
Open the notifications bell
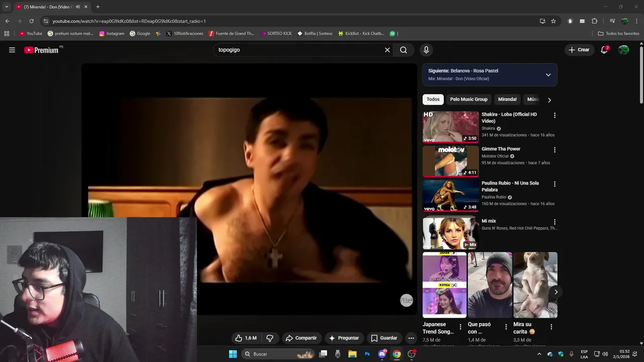(x=605, y=50)
